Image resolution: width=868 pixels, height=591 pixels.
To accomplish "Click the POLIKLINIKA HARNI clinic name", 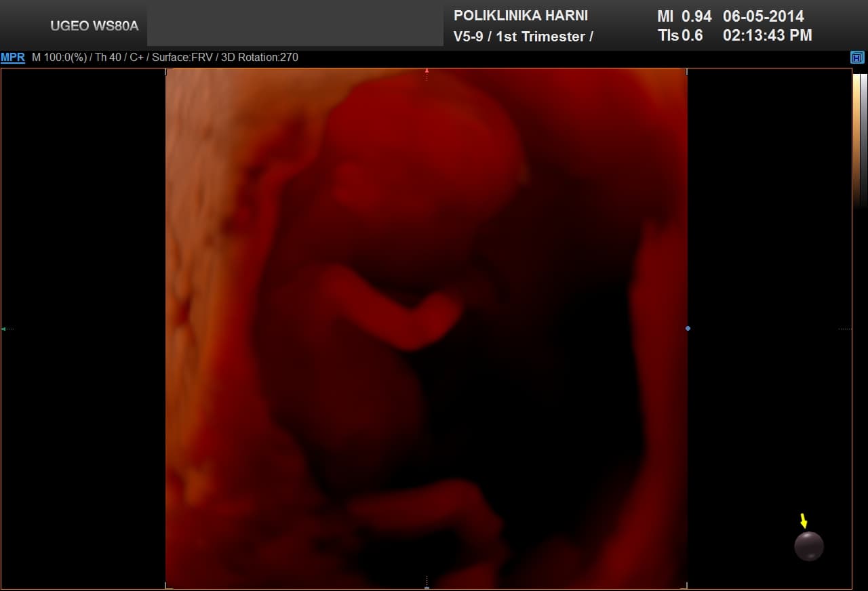I will pos(520,15).
